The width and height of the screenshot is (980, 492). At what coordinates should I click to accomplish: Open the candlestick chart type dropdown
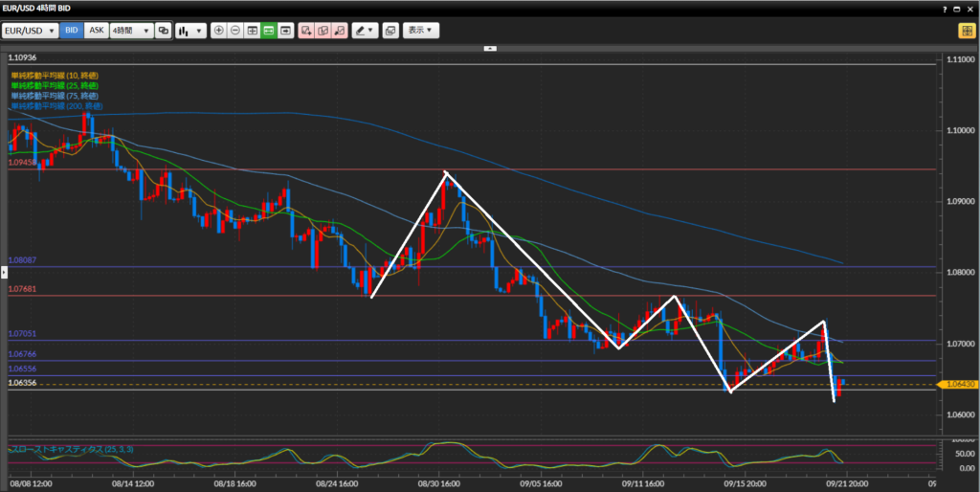pos(190,31)
